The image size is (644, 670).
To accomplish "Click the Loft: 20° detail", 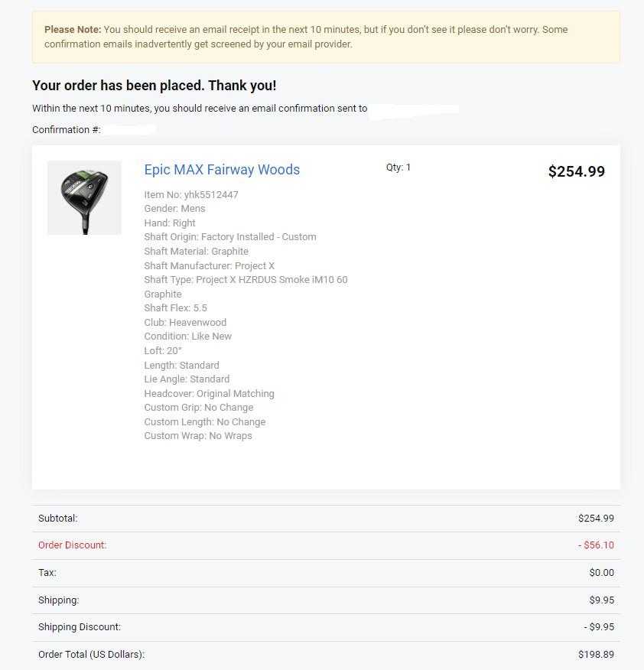I will [163, 351].
